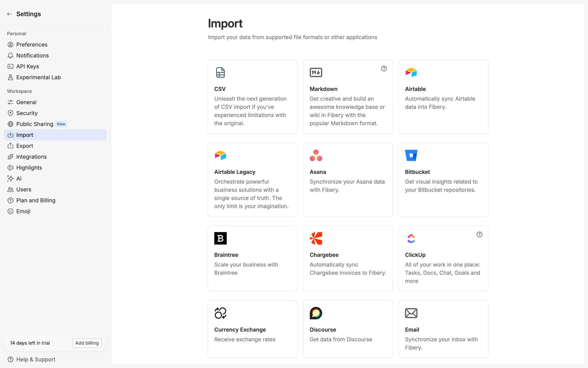Select the Chargebee logo icon
The width and height of the screenshot is (588, 368).
pyautogui.click(x=316, y=238)
